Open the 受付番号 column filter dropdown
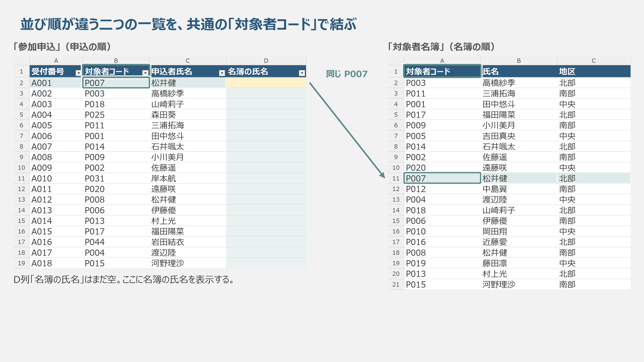 point(78,73)
